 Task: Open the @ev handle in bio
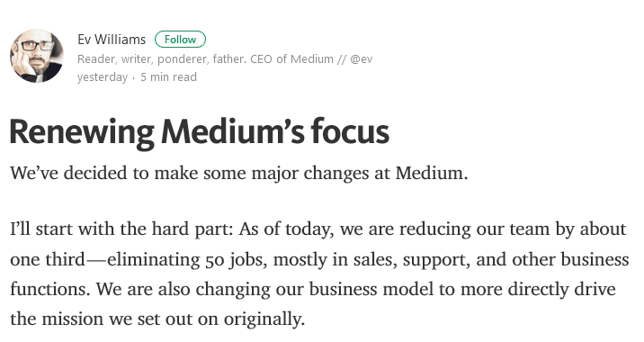point(362,59)
